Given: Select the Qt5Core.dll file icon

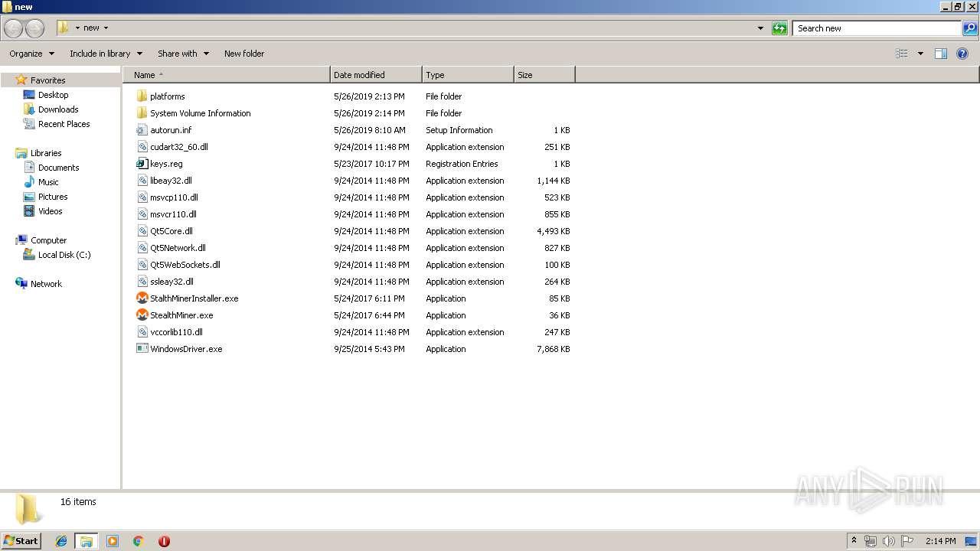Looking at the screenshot, I should click(x=142, y=231).
